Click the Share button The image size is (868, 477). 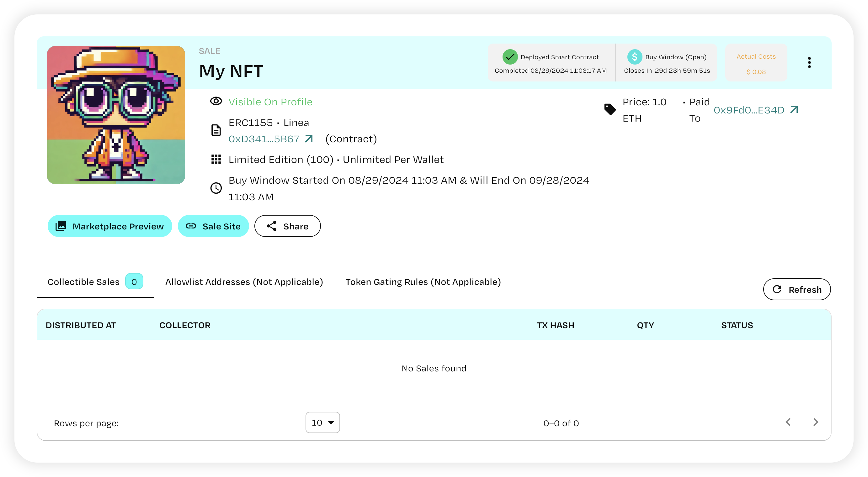[287, 226]
